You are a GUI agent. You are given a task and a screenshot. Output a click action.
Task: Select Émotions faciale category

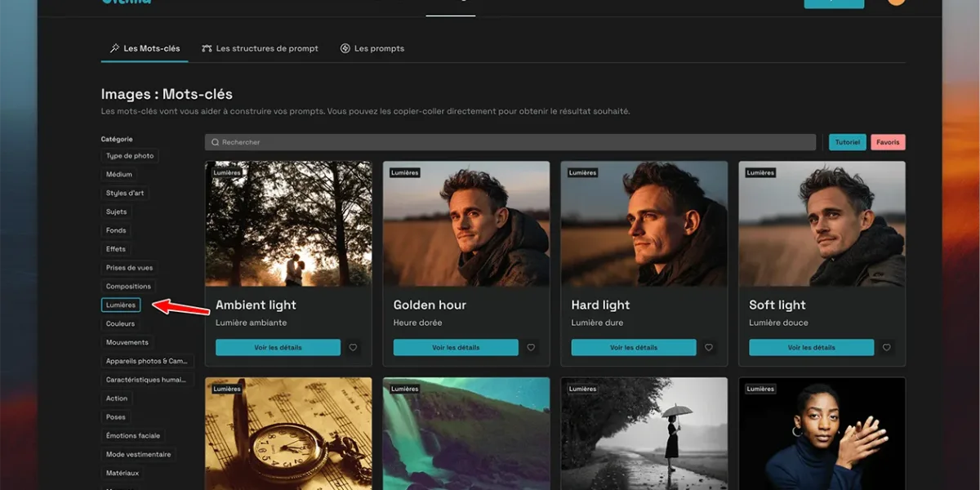(x=133, y=436)
